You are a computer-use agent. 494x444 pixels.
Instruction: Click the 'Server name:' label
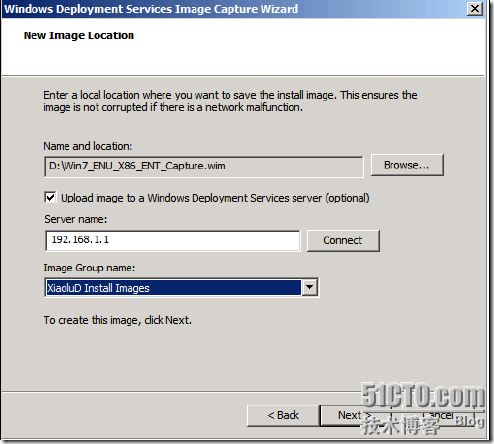pos(76,219)
